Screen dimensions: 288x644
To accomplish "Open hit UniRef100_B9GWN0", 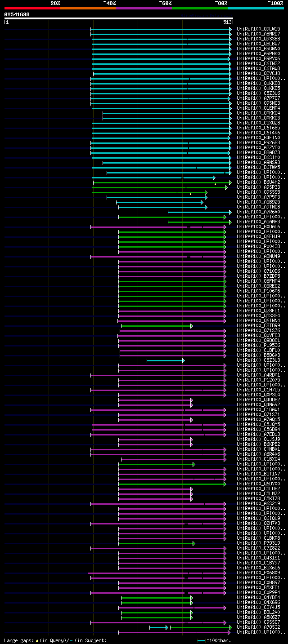I will click(x=258, y=49).
